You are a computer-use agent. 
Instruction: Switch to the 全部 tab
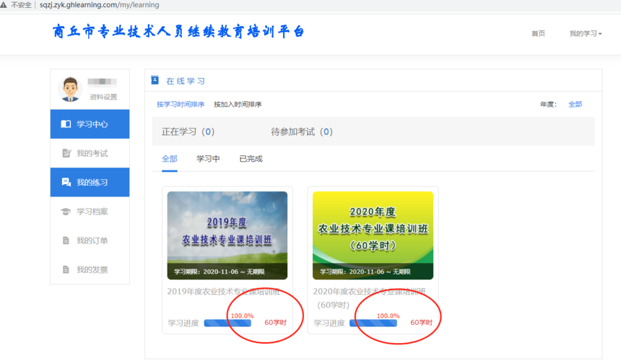[x=170, y=159]
